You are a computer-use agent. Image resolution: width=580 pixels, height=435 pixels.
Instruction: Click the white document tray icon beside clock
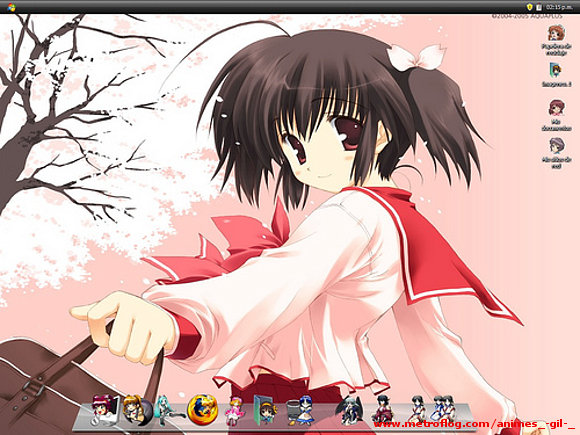tap(539, 7)
